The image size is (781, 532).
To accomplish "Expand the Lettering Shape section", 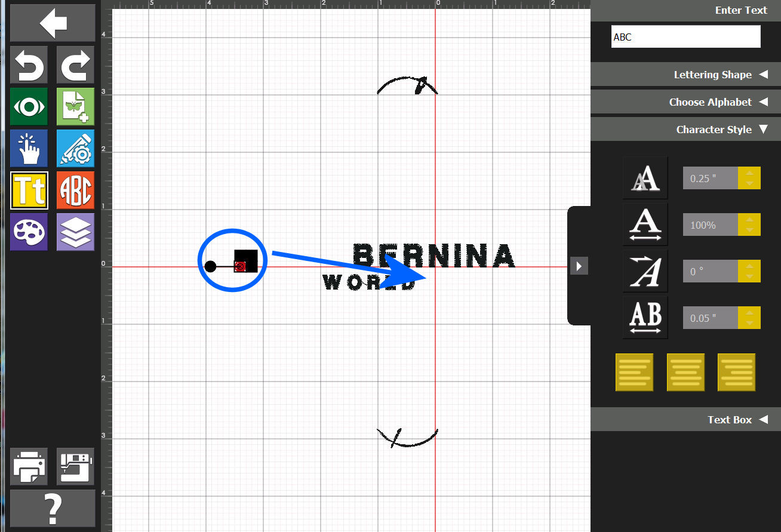I will point(685,75).
